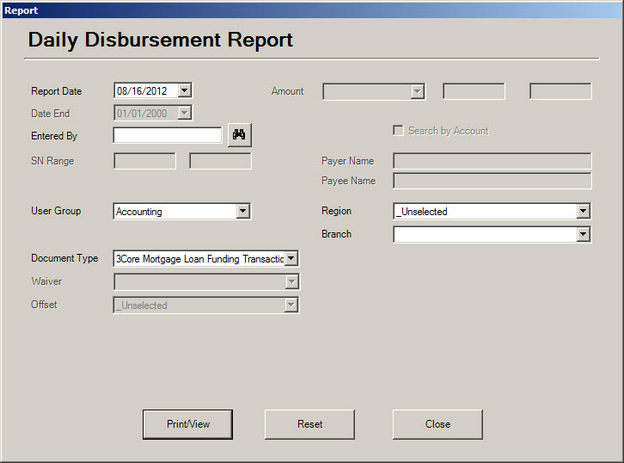Click the last Amount value field
This screenshot has height=463, width=624.
pos(560,92)
